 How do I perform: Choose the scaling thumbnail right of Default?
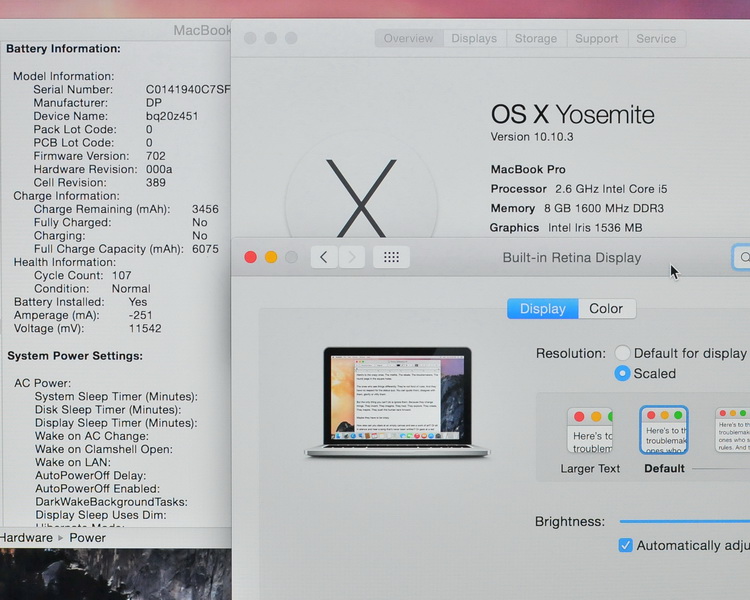click(x=732, y=430)
